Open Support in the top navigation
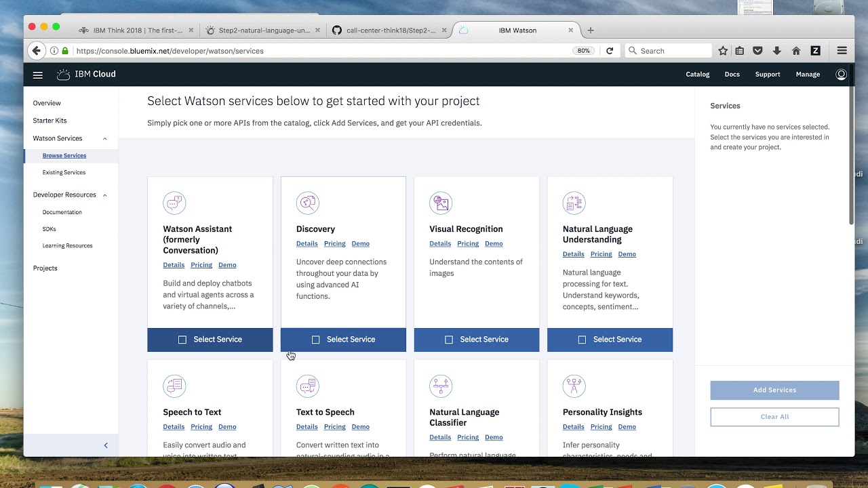 [x=768, y=75]
